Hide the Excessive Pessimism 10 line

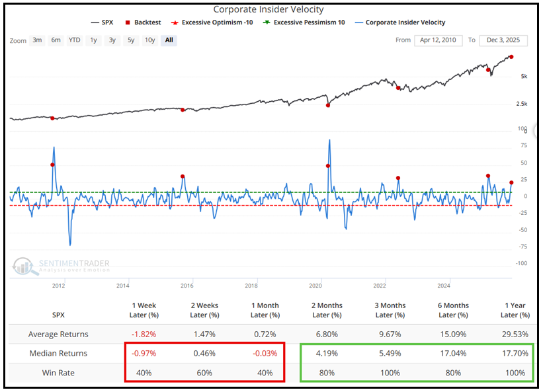pyautogui.click(x=309, y=22)
